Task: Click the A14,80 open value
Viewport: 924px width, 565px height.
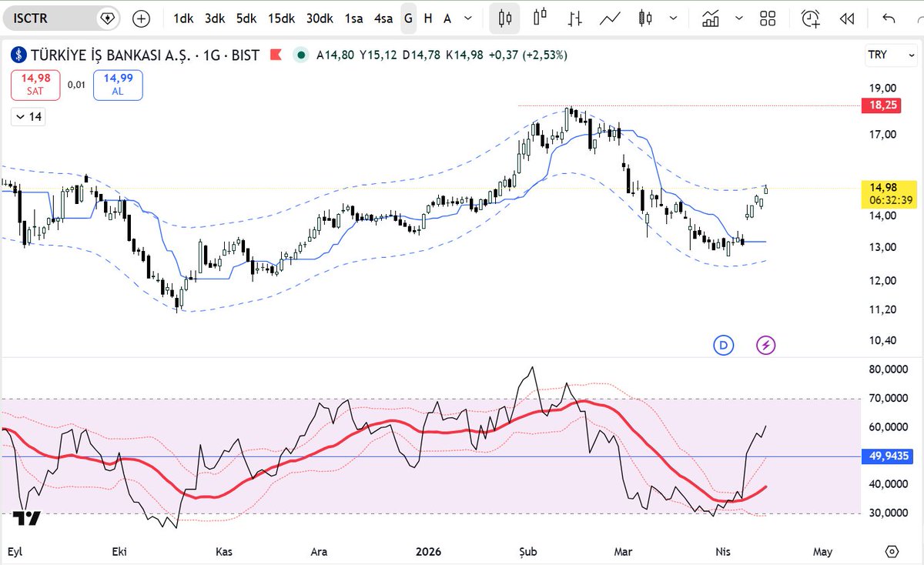Action: [x=335, y=55]
